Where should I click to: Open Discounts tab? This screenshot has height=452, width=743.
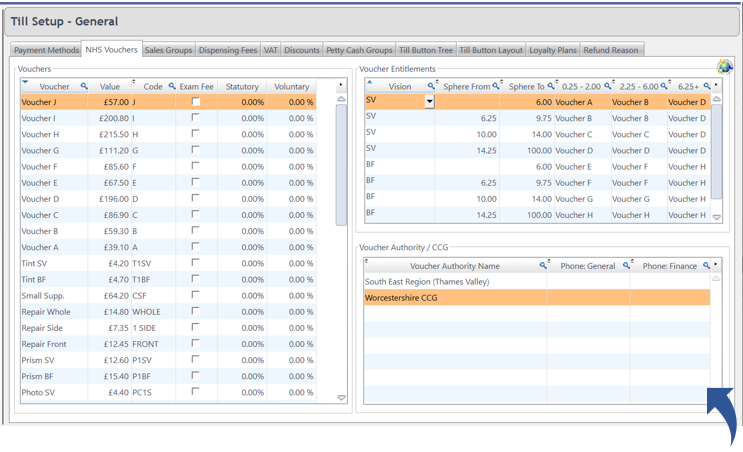tap(302, 50)
